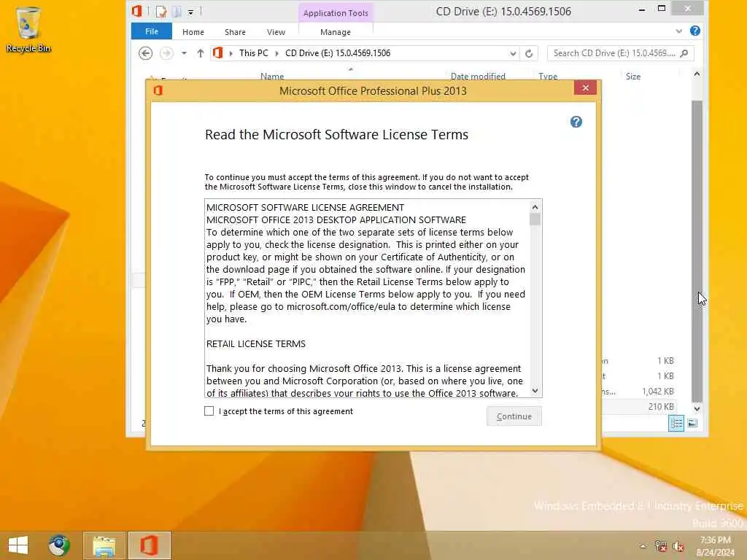Maximize the CD Drive Explorer window

tap(661, 8)
